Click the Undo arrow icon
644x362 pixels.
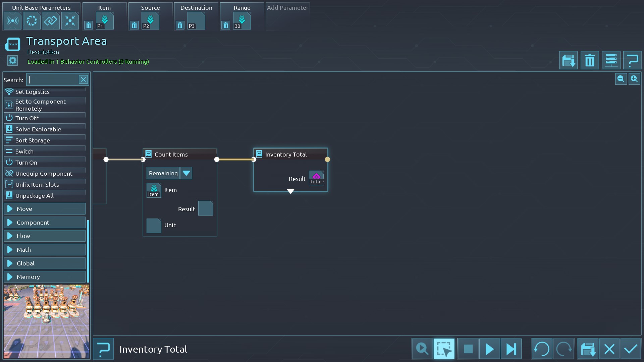pyautogui.click(x=541, y=349)
